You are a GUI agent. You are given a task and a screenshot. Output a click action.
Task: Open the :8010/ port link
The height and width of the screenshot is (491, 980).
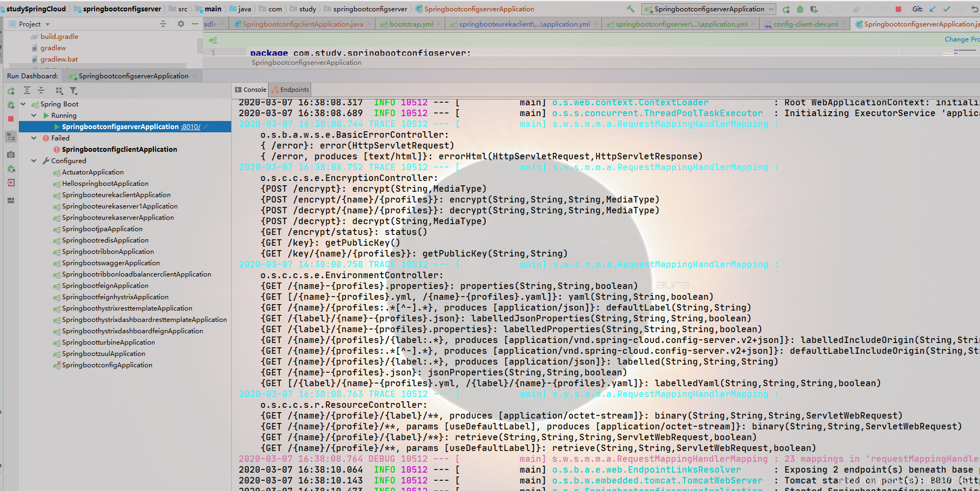coord(190,127)
